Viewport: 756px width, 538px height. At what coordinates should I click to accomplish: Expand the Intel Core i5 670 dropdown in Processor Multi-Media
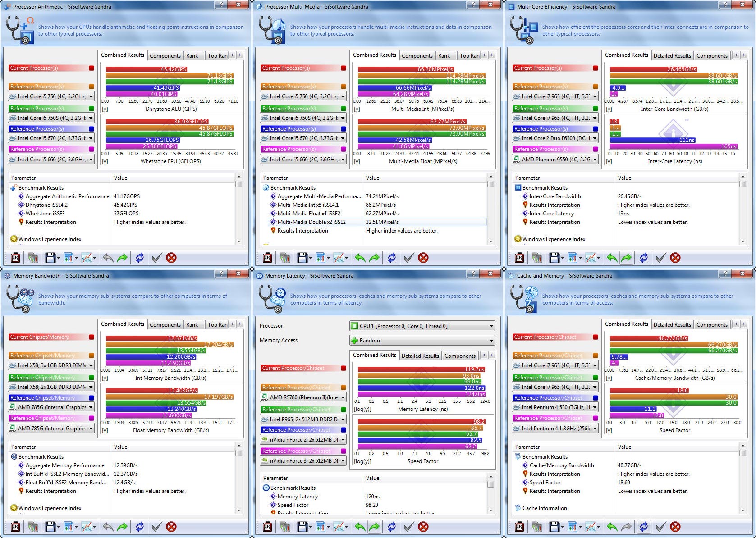pyautogui.click(x=303, y=138)
